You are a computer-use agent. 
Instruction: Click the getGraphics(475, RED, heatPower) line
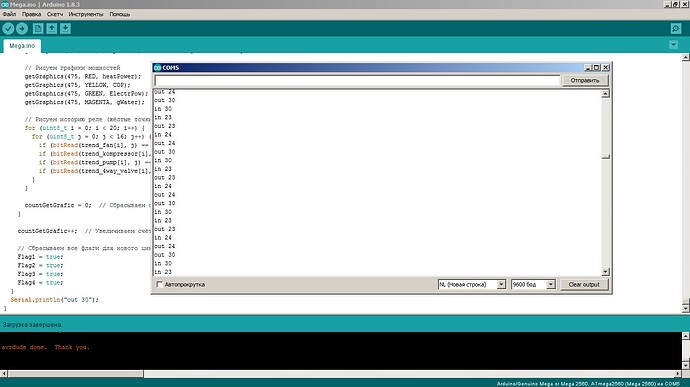(x=83, y=77)
